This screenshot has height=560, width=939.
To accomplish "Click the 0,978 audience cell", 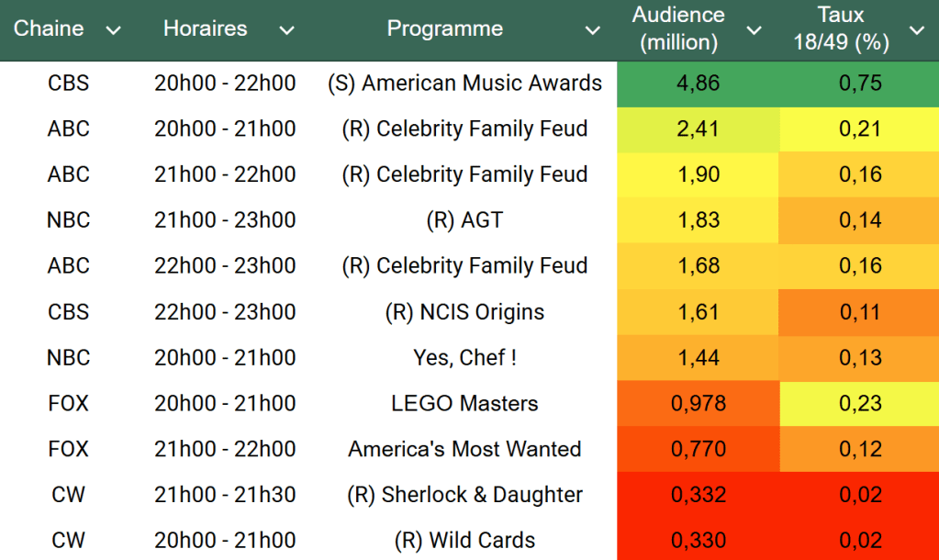I will (x=698, y=403).
